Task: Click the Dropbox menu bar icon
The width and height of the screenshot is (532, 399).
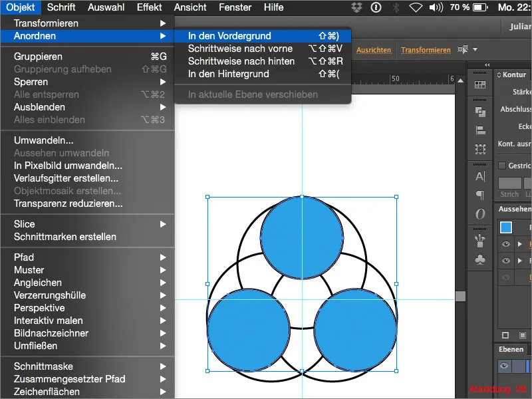Action: pos(356,7)
